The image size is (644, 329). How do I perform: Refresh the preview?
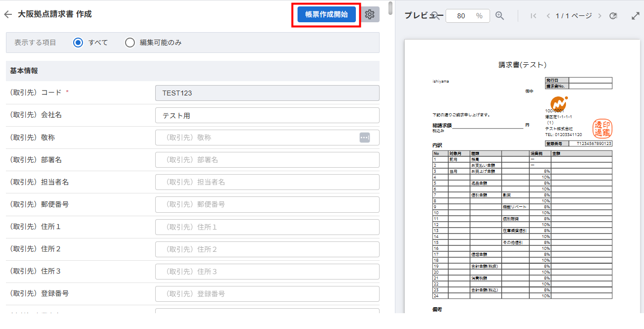point(613,16)
